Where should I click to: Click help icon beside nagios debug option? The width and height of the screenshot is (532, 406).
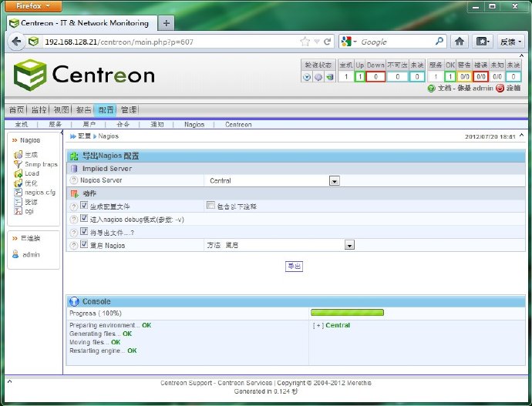[x=73, y=220]
